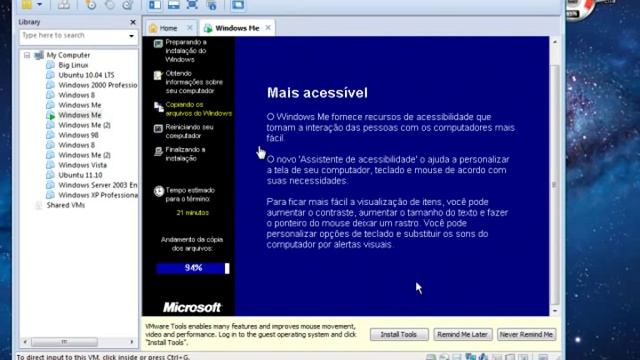
Task: Close the Windows Me tab
Action: [268, 27]
